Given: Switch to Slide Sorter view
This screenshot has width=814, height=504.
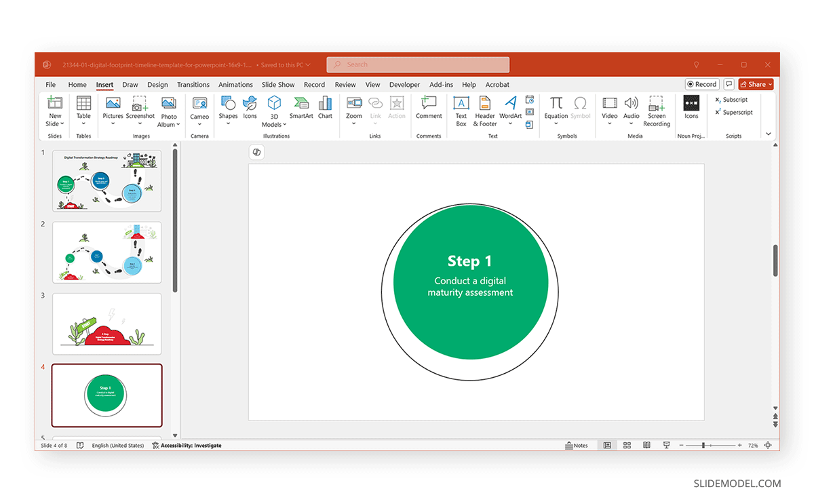Looking at the screenshot, I should click(627, 446).
